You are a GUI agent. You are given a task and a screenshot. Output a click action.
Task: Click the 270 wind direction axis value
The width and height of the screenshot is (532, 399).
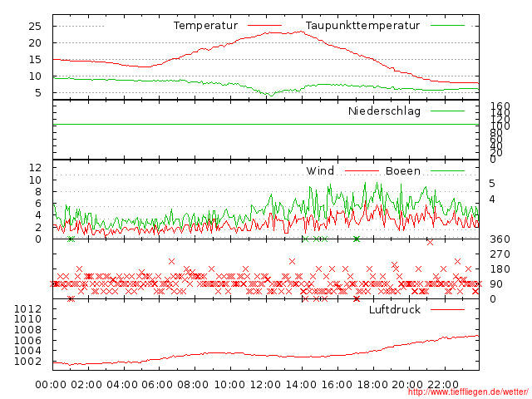(500, 254)
